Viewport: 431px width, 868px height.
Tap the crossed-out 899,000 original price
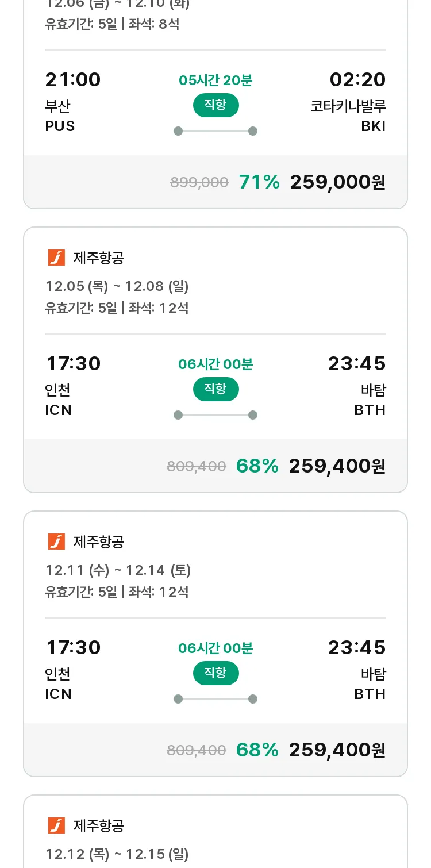(x=199, y=183)
